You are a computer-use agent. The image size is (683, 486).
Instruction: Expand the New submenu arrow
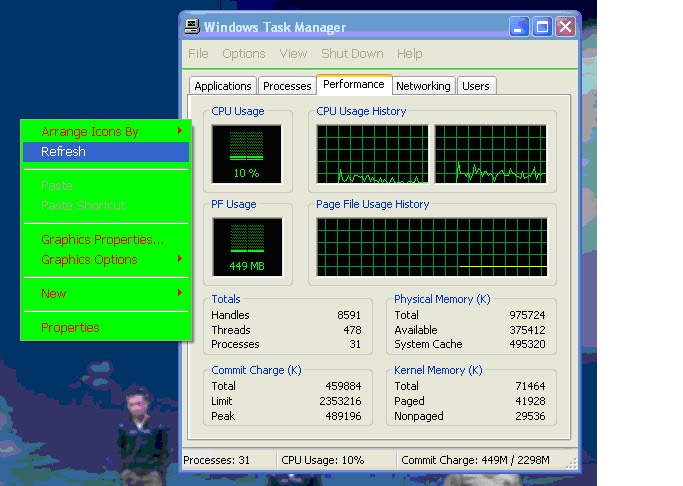179,293
